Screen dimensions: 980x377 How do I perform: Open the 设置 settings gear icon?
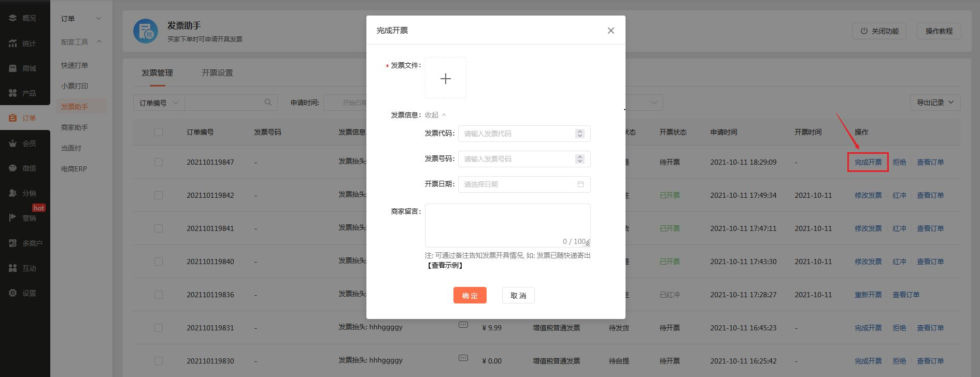[12, 293]
